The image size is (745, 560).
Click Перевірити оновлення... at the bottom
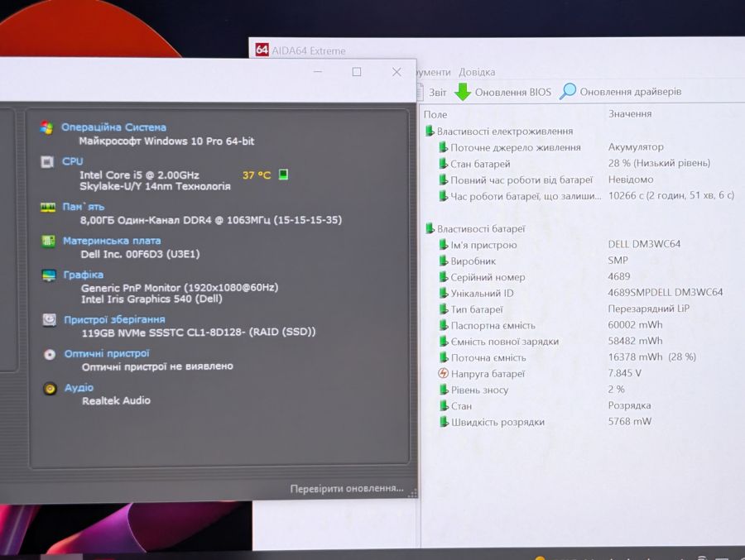point(347,488)
